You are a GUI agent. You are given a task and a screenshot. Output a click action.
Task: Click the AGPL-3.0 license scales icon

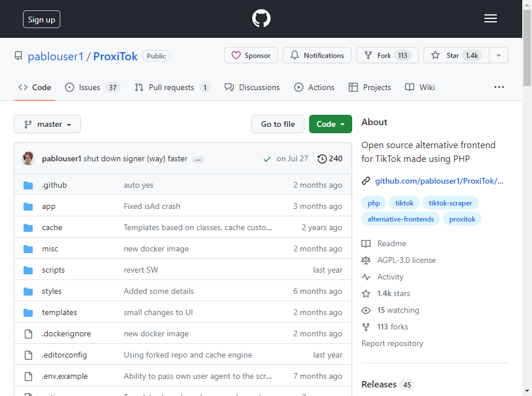pyautogui.click(x=366, y=261)
